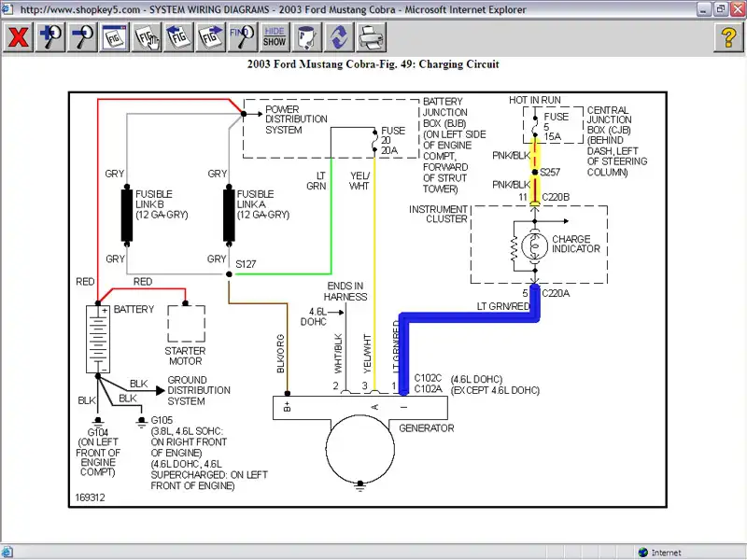Click the battery symbol

point(98,339)
